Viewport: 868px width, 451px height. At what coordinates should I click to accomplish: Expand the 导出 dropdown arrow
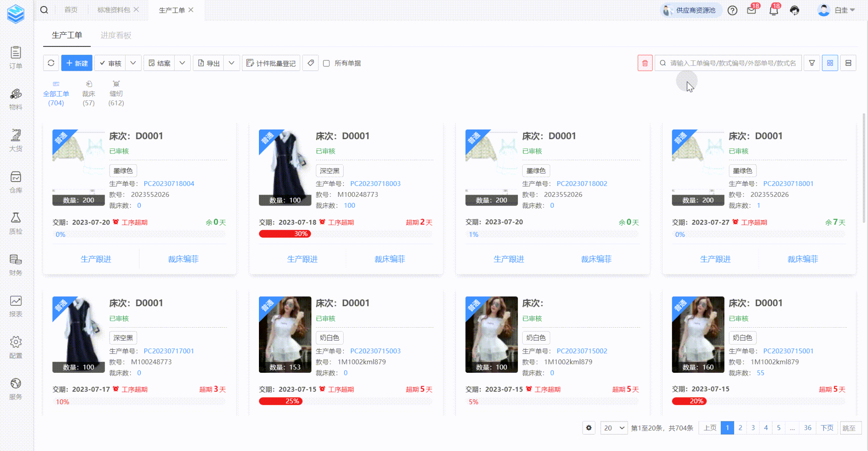[232, 63]
